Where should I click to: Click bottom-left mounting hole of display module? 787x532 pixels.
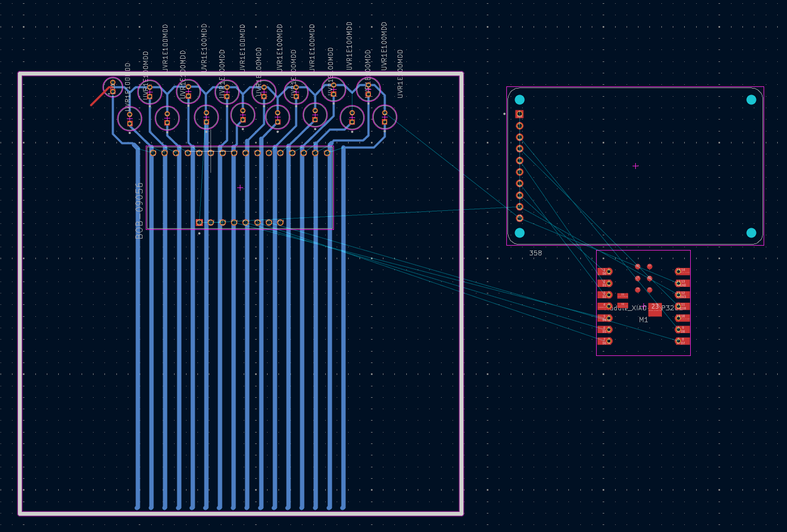(519, 233)
